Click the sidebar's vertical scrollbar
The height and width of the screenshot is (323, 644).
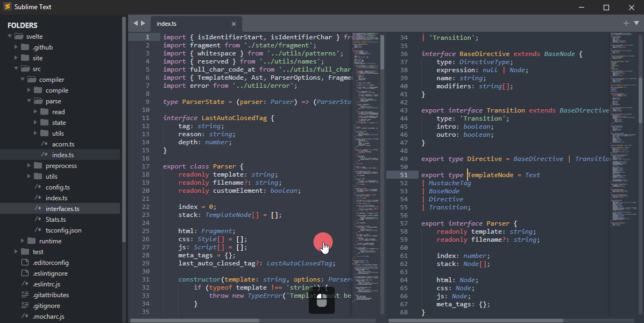coord(124,129)
